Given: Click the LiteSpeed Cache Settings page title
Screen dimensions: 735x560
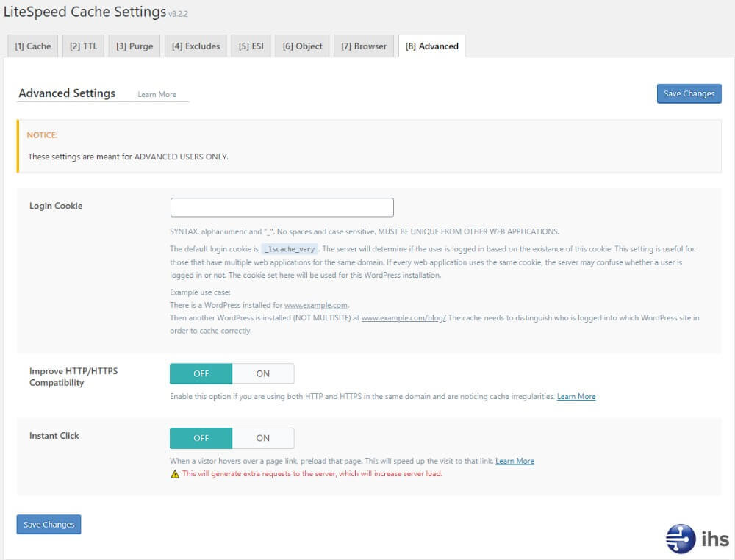Looking at the screenshot, I should (85, 11).
